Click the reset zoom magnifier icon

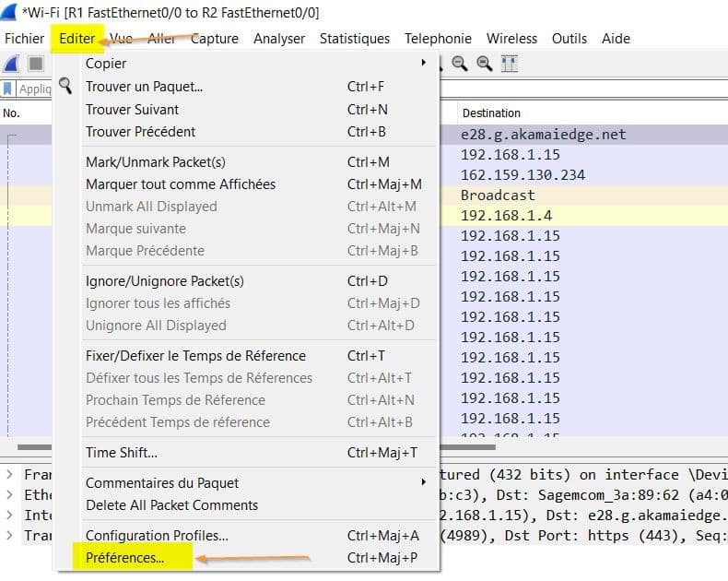click(484, 64)
